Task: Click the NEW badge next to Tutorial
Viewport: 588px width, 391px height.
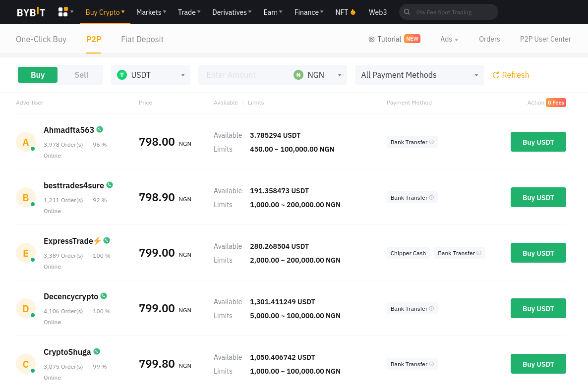Action: click(x=412, y=39)
